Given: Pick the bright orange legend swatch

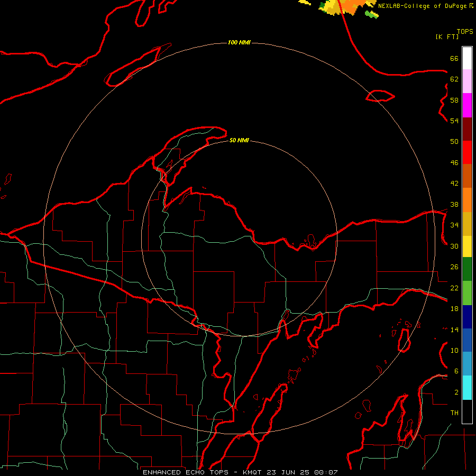Looking at the screenshot, I should [x=467, y=200].
